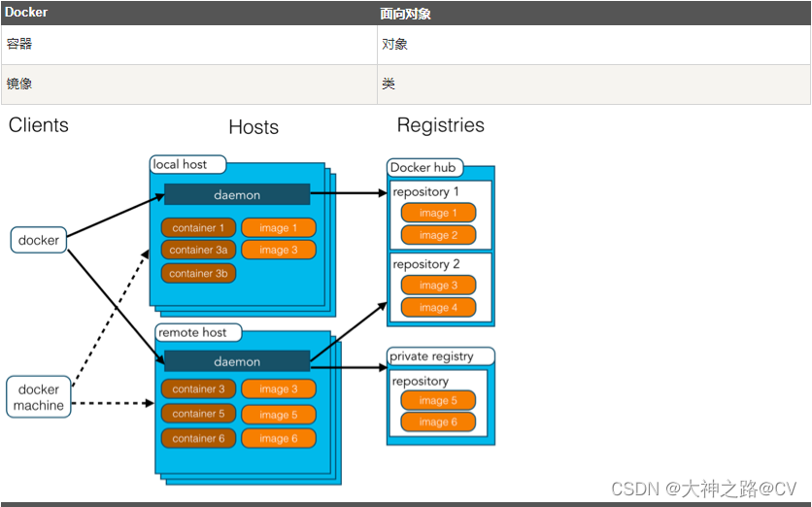The image size is (812, 507).
Task: Click the "面向对象" table header cell
Action: click(x=593, y=13)
